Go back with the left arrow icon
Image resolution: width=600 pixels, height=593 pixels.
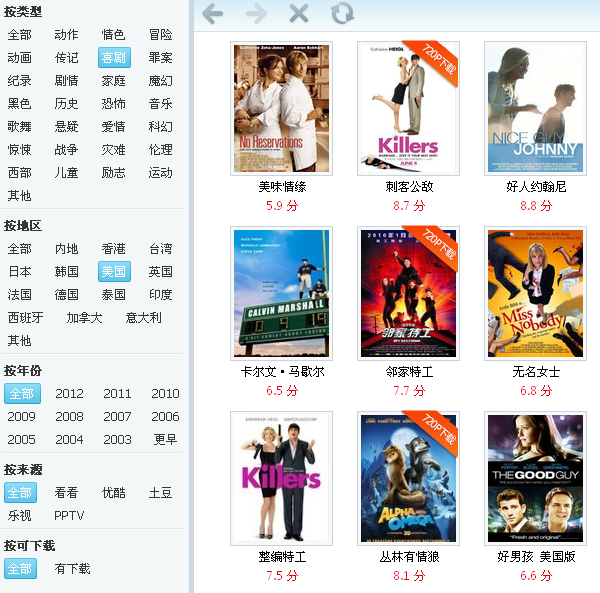pyautogui.click(x=212, y=14)
